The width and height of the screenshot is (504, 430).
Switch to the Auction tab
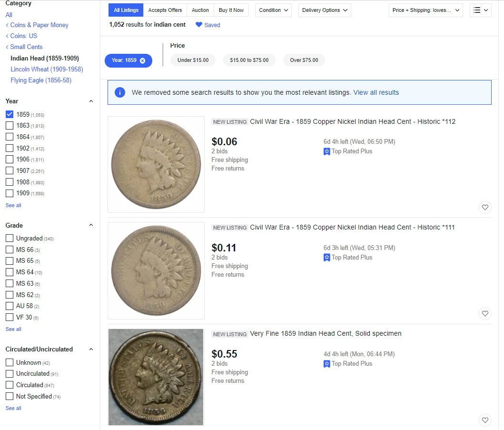pos(200,10)
